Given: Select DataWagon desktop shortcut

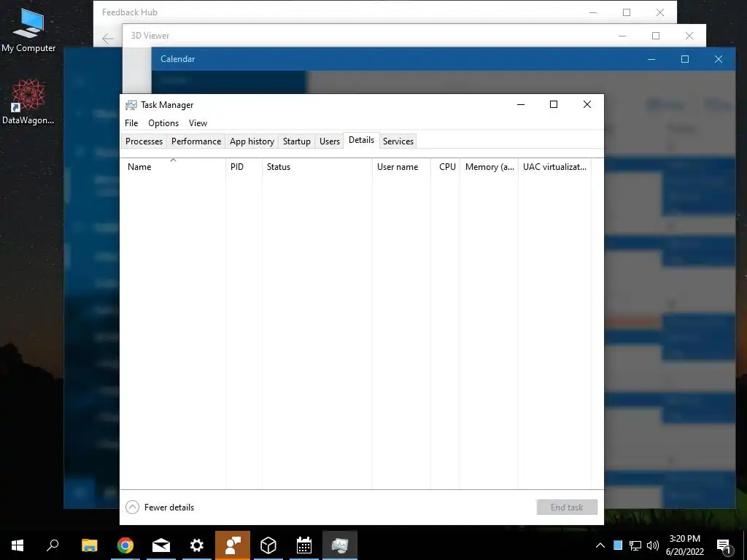Looking at the screenshot, I should pos(28,102).
